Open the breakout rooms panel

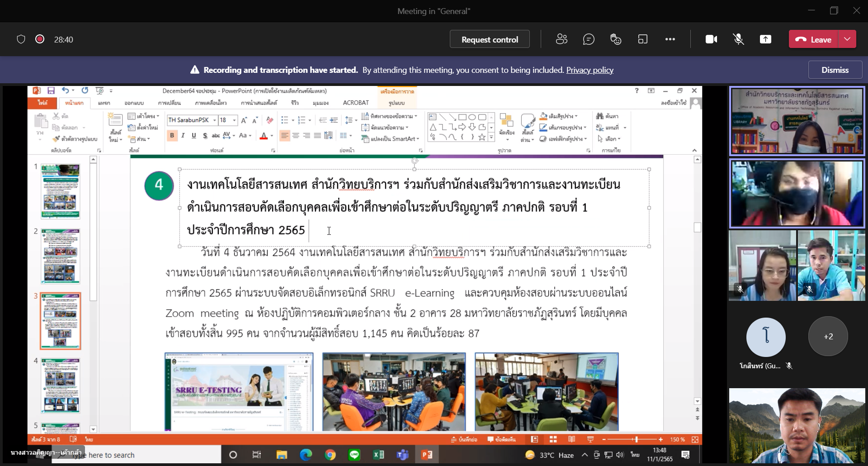pyautogui.click(x=643, y=39)
